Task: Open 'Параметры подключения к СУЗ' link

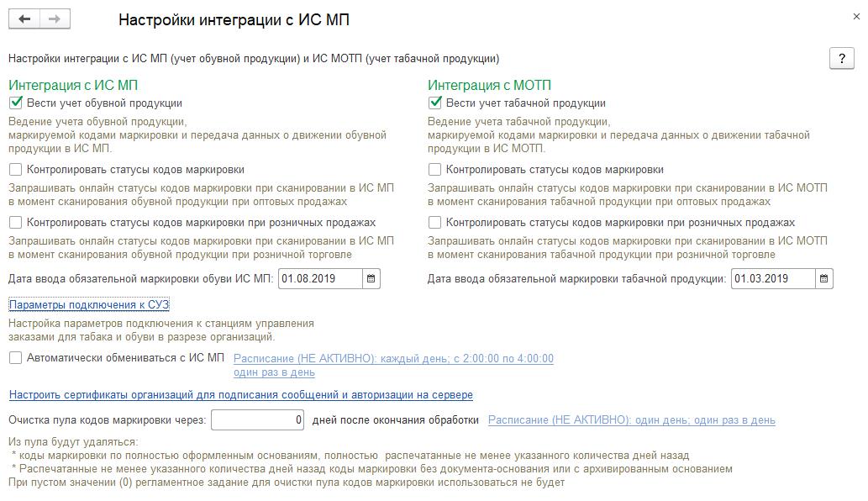Action: pos(89,304)
